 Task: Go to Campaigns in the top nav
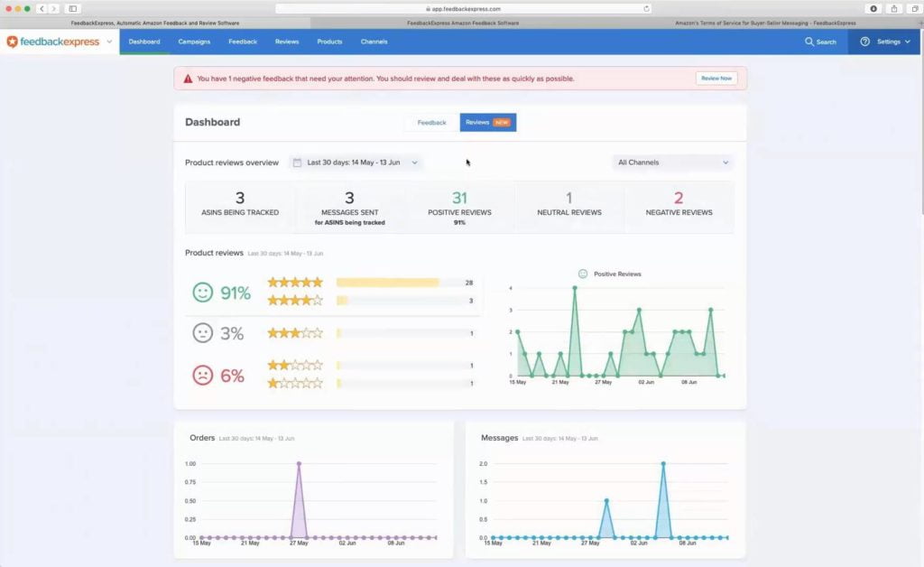[x=195, y=42]
